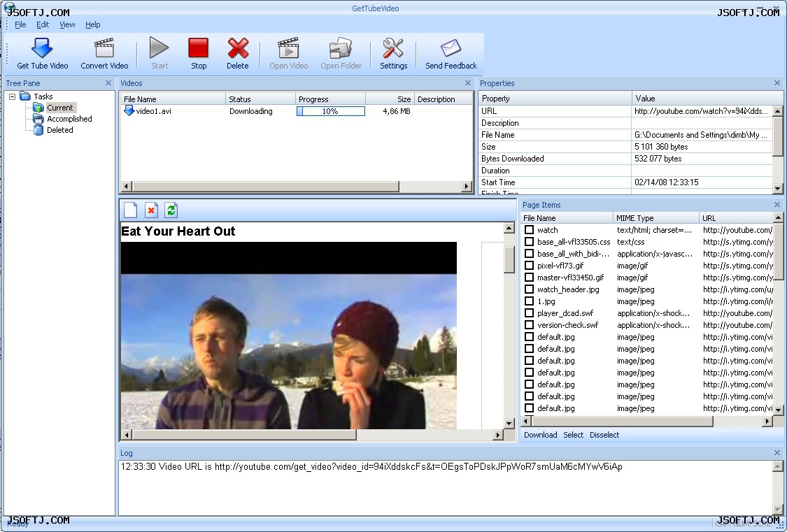The width and height of the screenshot is (787, 532).
Task: Open the File menu
Action: [x=20, y=24]
